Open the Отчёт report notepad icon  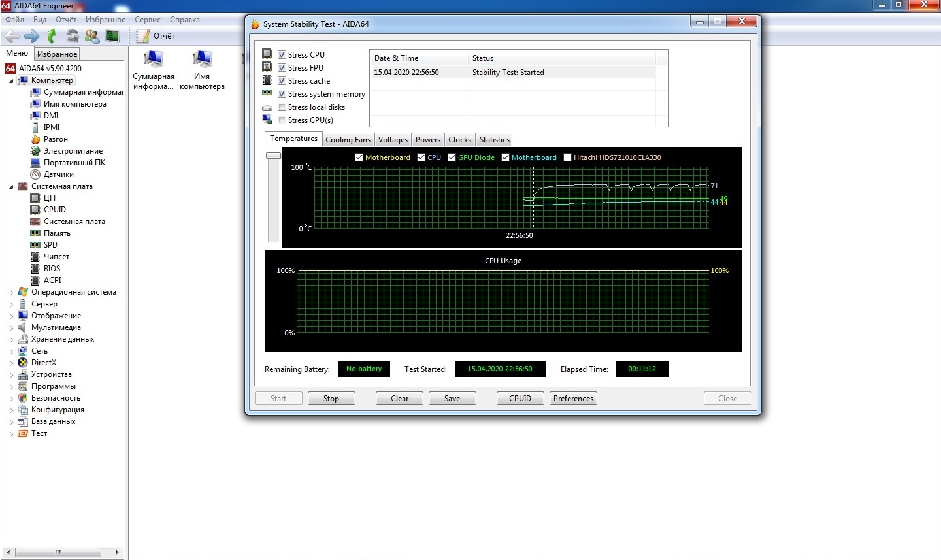pos(143,36)
